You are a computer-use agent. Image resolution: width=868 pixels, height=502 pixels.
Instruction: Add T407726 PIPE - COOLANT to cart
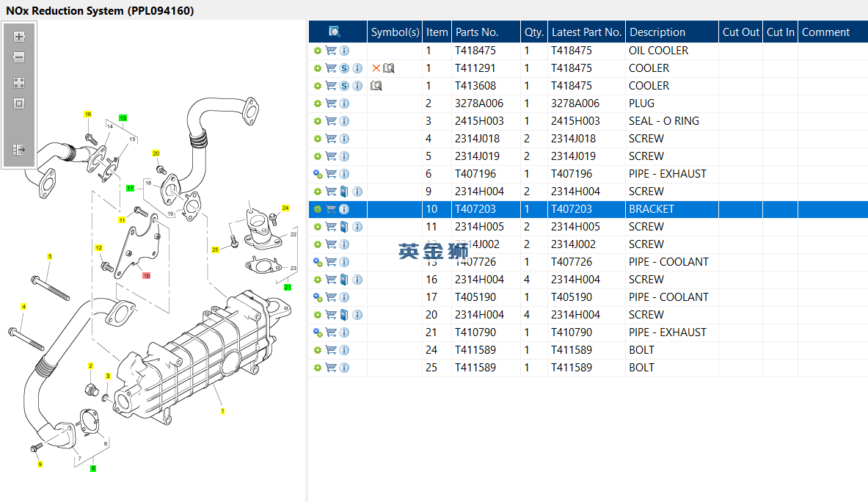(331, 262)
